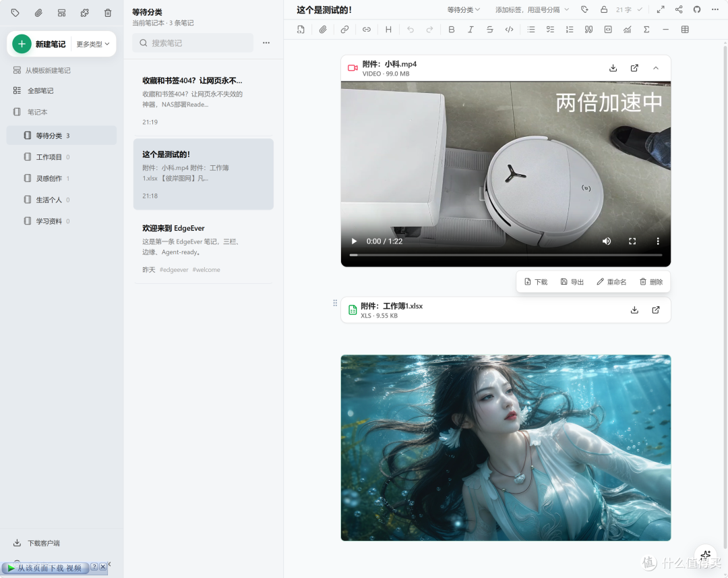Screen dimensions: 728x578
Task: Toggle the note lock icon
Action: pyautogui.click(x=604, y=9)
